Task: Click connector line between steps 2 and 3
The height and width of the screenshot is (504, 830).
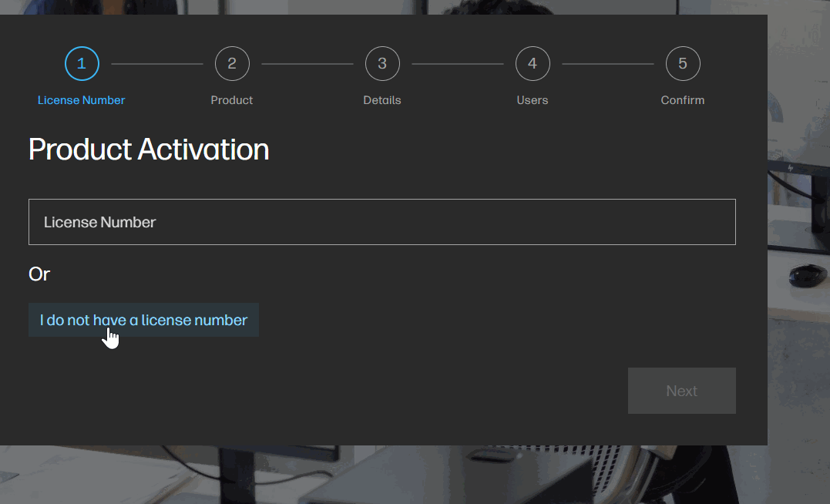Action: pos(307,64)
